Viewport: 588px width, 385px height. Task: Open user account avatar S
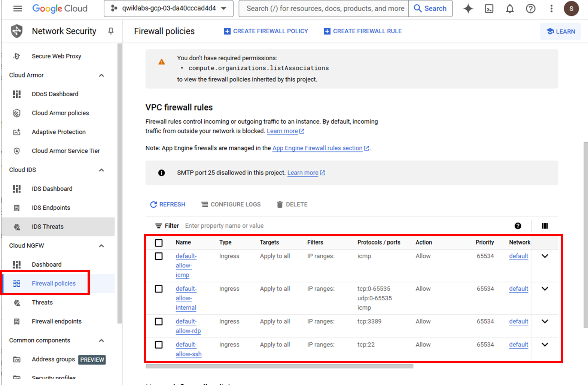(571, 8)
